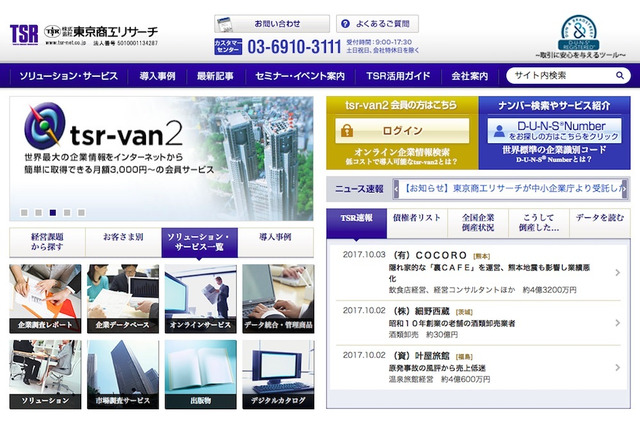Select the second slider dot in banner
Screen dimensions: 640x426
38,213
